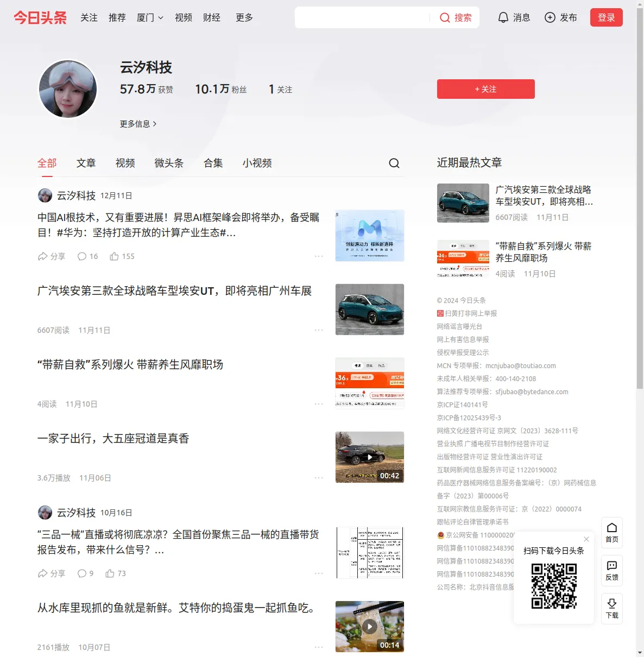Switch to the 小视频 tab
The image size is (644, 657).
pyautogui.click(x=257, y=163)
